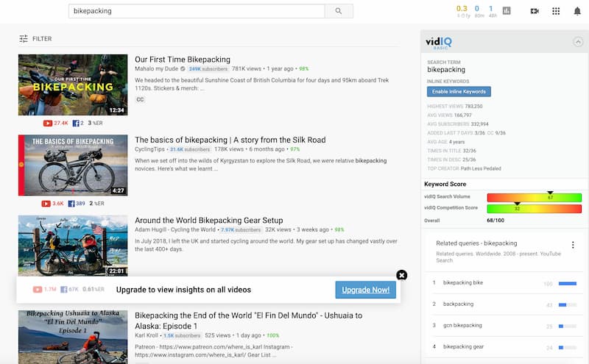Click YouTube icon under Our First Time Bikepacking

coord(48,123)
